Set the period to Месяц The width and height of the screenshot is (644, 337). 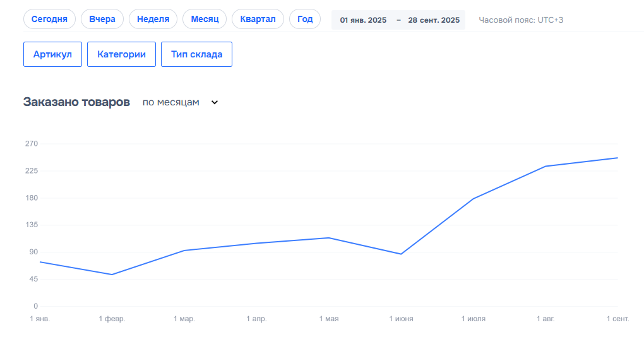click(205, 20)
